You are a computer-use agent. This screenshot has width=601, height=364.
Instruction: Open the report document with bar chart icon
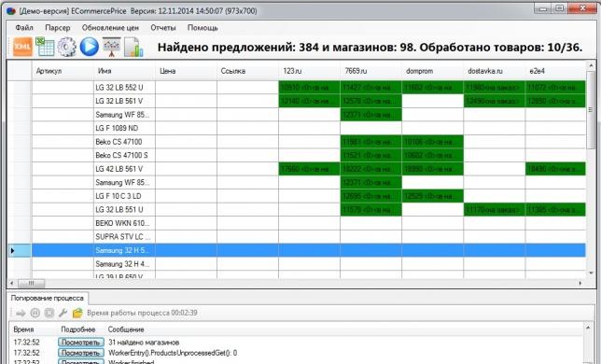pyautogui.click(x=133, y=47)
